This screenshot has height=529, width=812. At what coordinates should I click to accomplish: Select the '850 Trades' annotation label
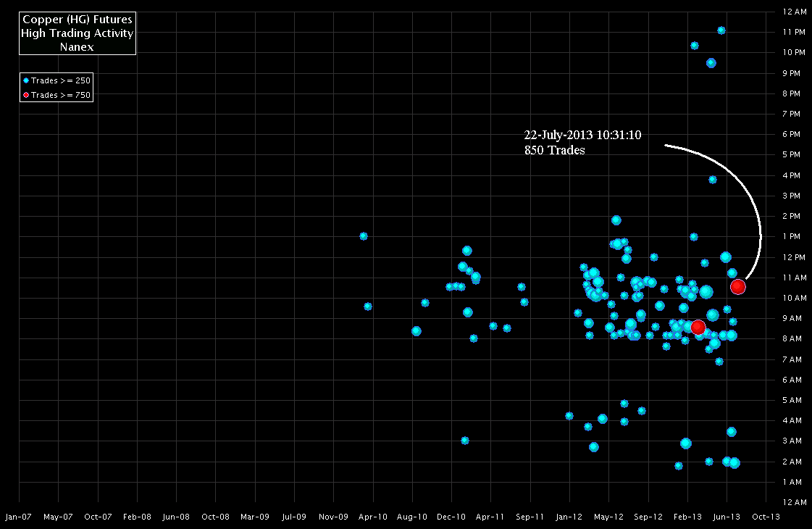pyautogui.click(x=554, y=151)
